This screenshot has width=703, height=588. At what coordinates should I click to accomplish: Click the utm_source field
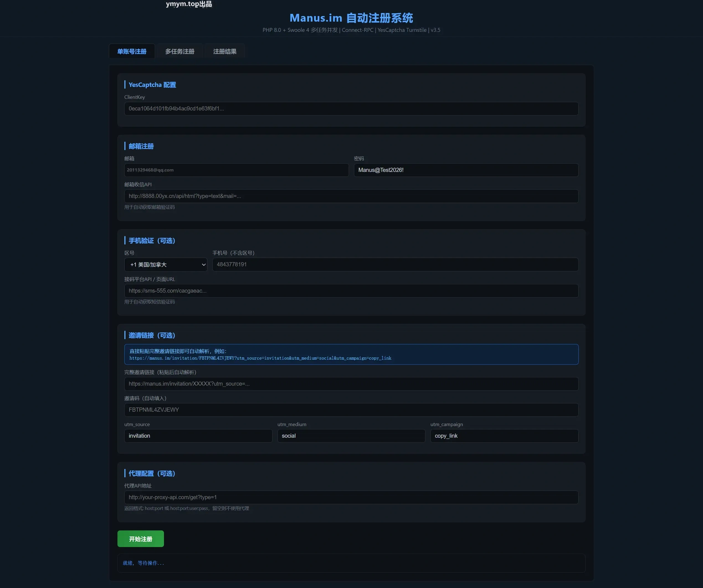point(198,436)
